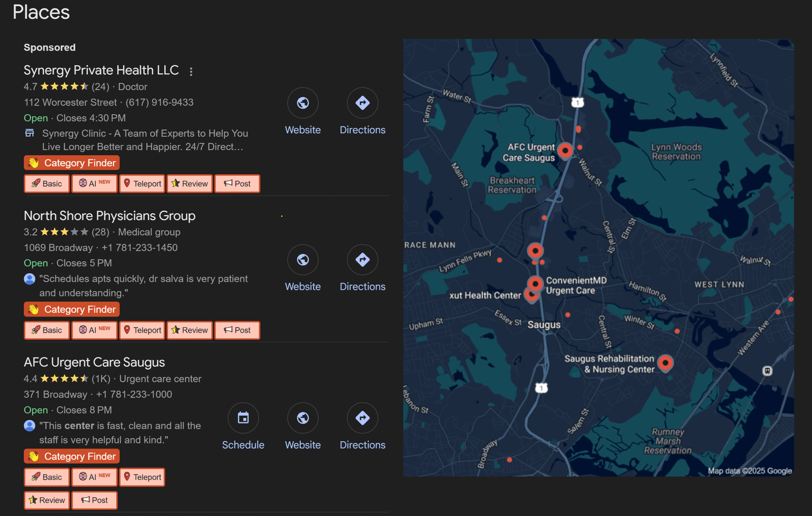Click Review button for Synergy Private Health

[190, 183]
